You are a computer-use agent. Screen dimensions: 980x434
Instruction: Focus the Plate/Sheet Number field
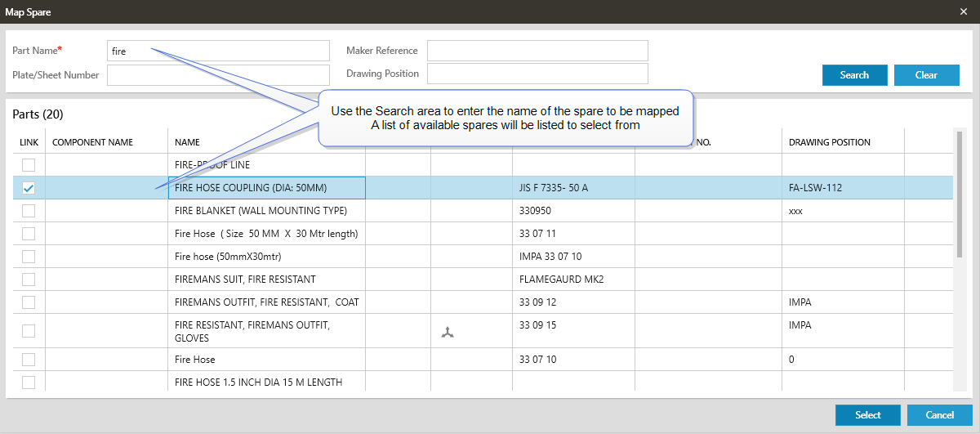218,75
